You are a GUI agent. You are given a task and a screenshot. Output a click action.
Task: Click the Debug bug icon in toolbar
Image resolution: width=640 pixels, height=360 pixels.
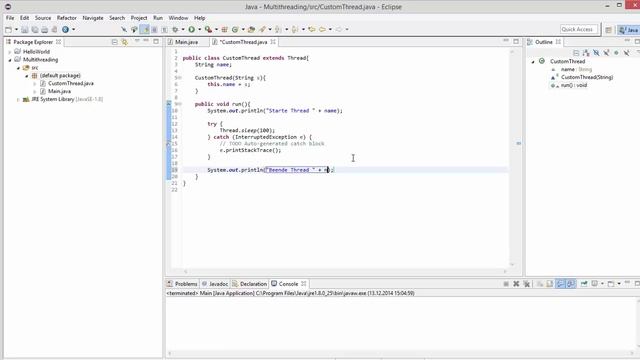(175, 29)
